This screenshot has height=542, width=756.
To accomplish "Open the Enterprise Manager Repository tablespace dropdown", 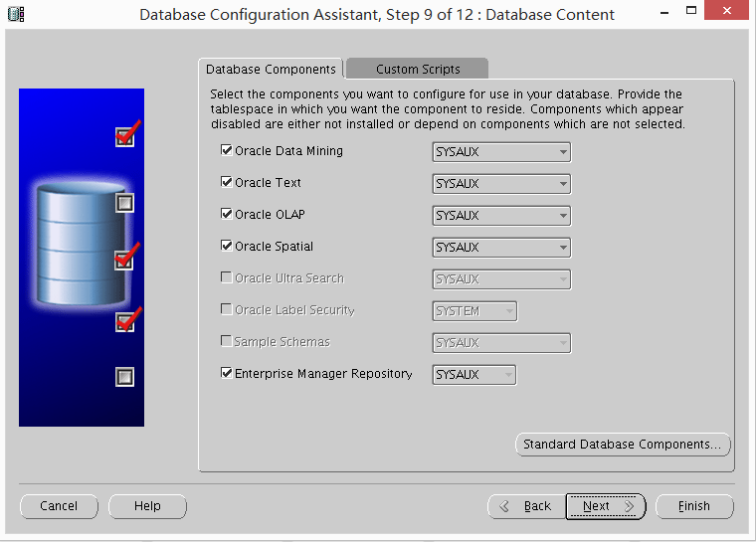I will pos(473,375).
